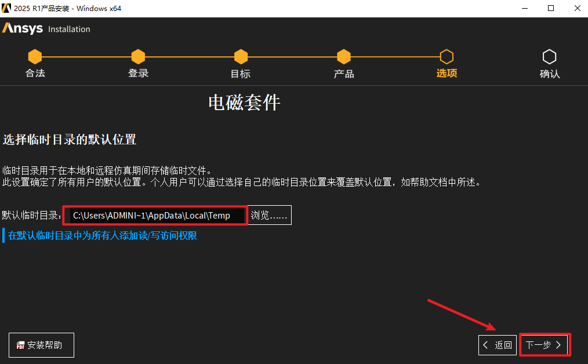588x364 pixels.
Task: Click the 选项 step hexagon icon
Action: [x=447, y=57]
